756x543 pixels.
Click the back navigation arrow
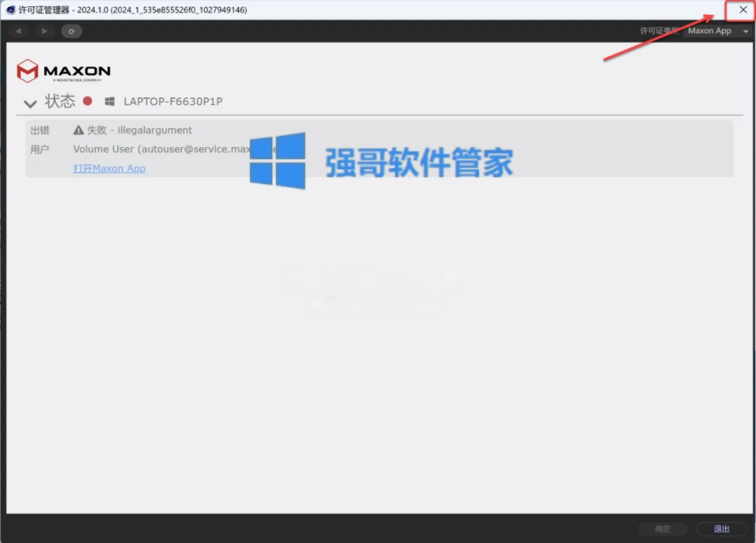pos(18,31)
